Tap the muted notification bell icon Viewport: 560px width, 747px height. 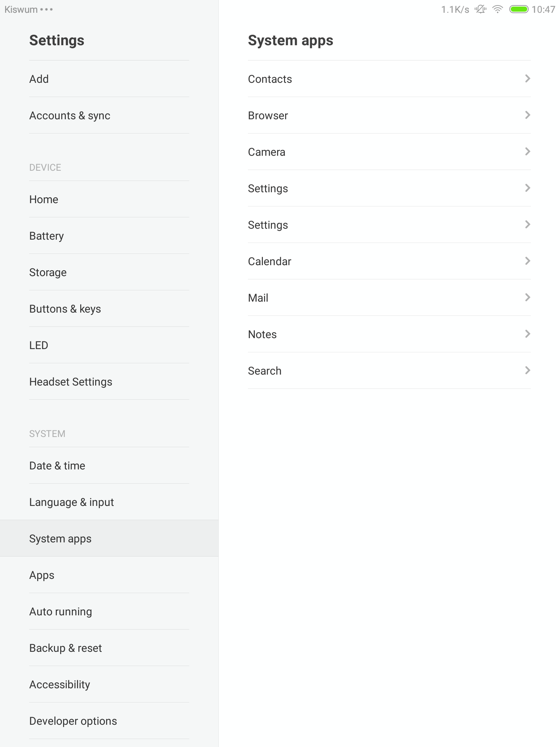click(481, 9)
